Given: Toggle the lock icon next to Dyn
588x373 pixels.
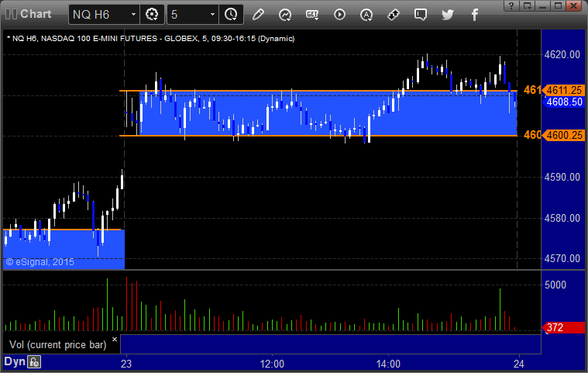Looking at the screenshot, I should point(34,362).
